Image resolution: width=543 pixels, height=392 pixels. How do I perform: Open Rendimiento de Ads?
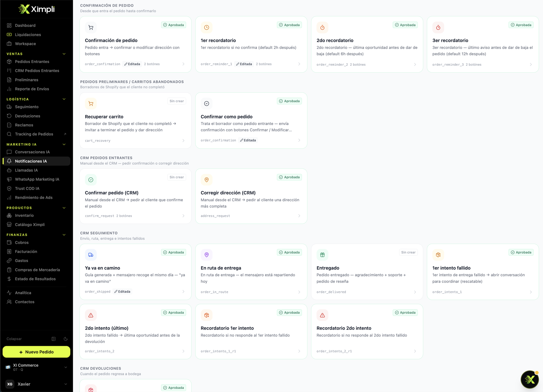coord(36,198)
